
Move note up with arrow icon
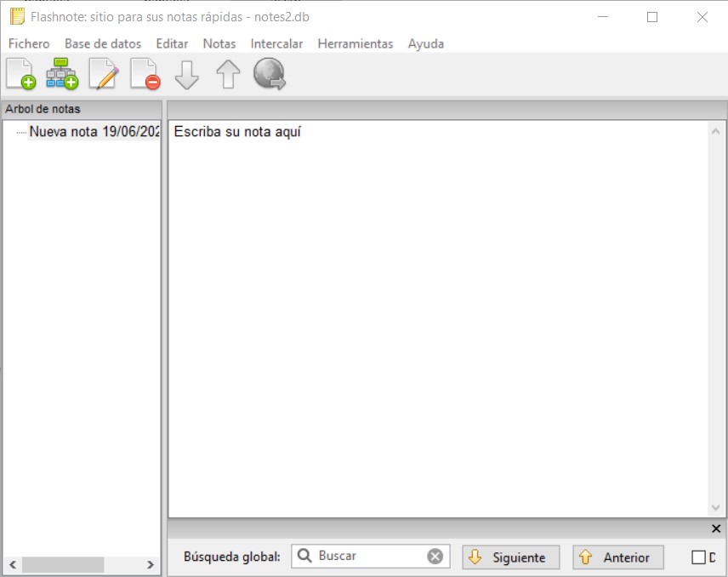pos(227,75)
